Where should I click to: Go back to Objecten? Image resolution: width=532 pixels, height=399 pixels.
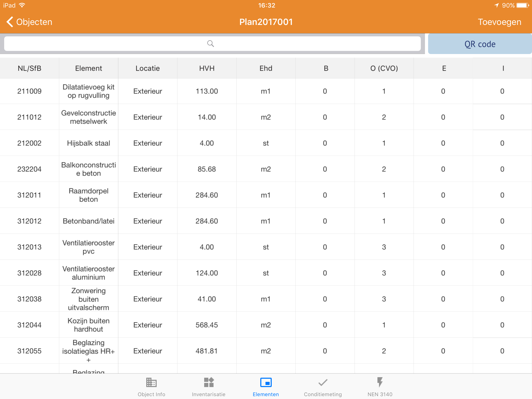tap(29, 22)
